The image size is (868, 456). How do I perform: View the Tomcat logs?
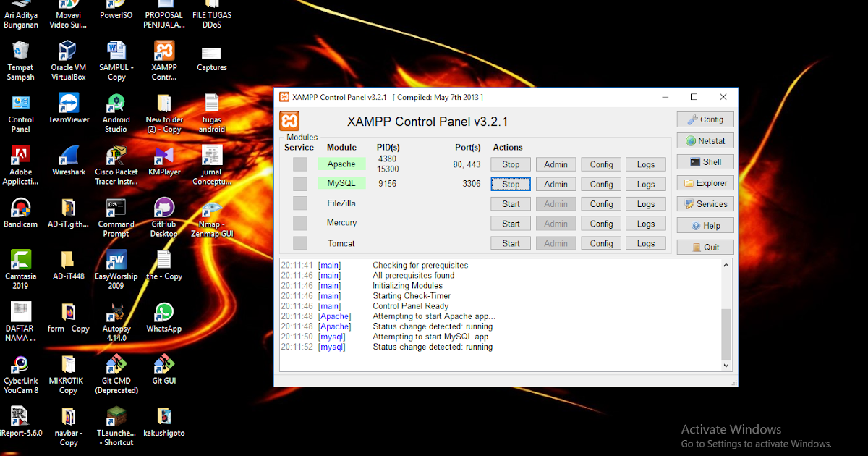click(x=645, y=242)
